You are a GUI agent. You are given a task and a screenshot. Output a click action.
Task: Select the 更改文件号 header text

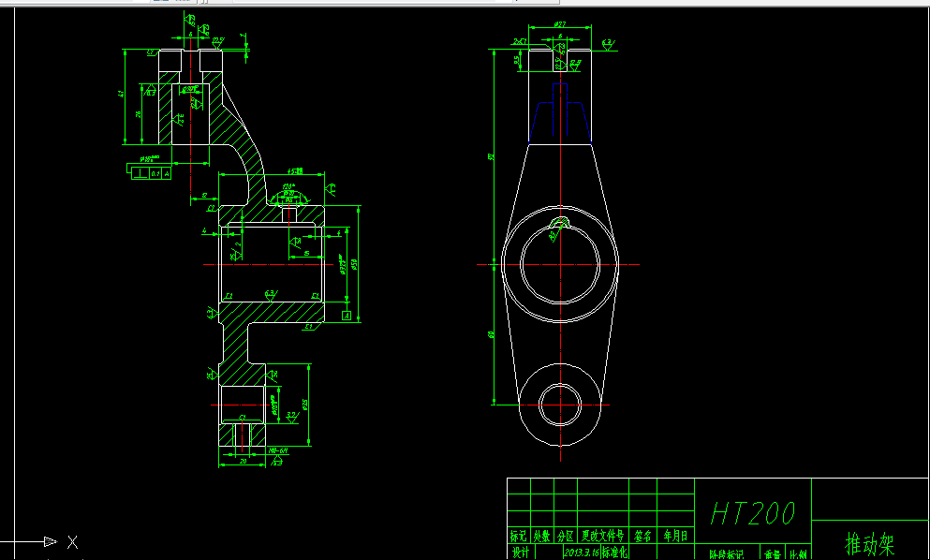[602, 536]
